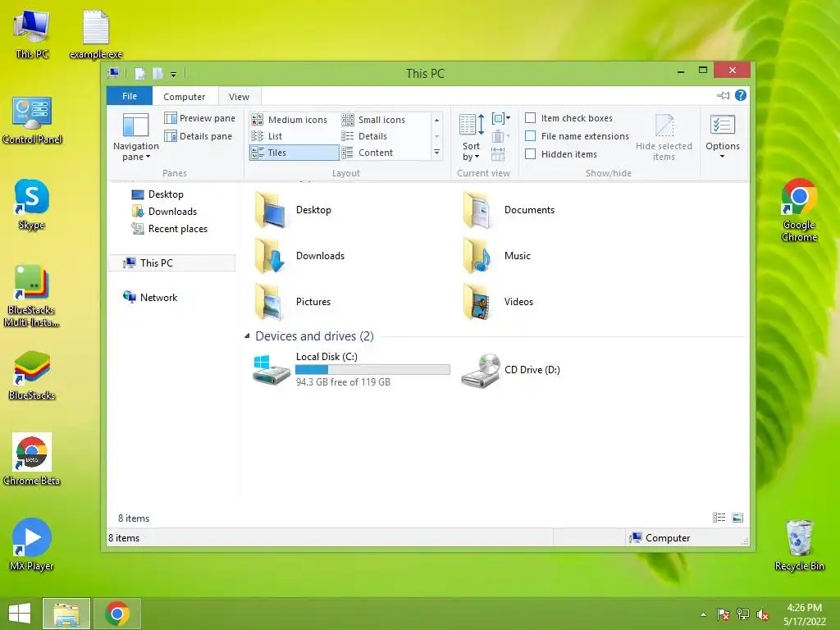Collapse the Devices and drives group
Screen dimensions: 840x630
(247, 336)
